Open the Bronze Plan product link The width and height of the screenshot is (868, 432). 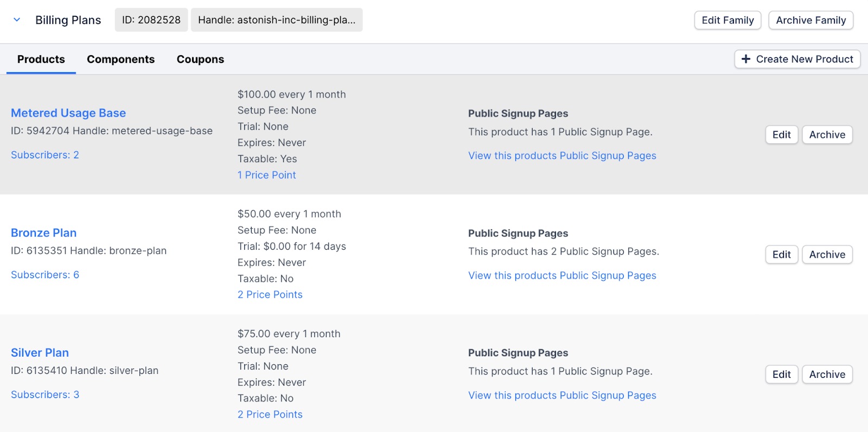tap(44, 233)
